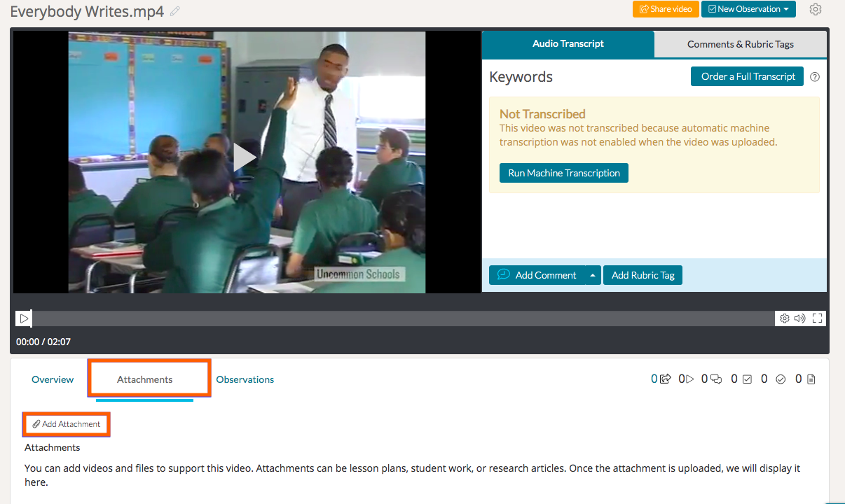Open the Add Comment dropdown arrow

pyautogui.click(x=593, y=275)
